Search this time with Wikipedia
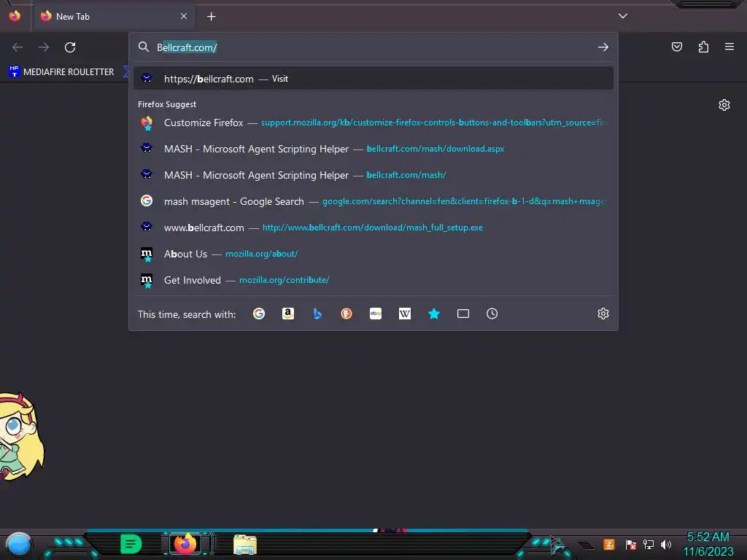The image size is (747, 560). 404,314
